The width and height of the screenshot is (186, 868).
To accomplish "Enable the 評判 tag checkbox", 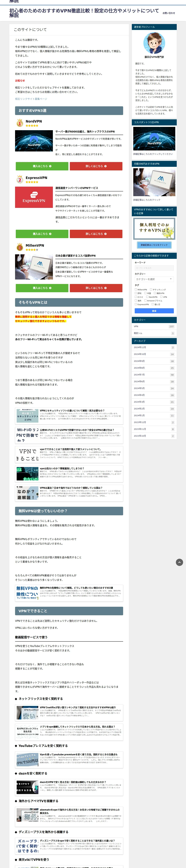I will coord(136,293).
